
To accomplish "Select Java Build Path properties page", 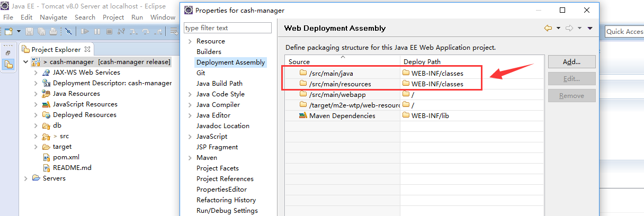I will click(x=219, y=84).
